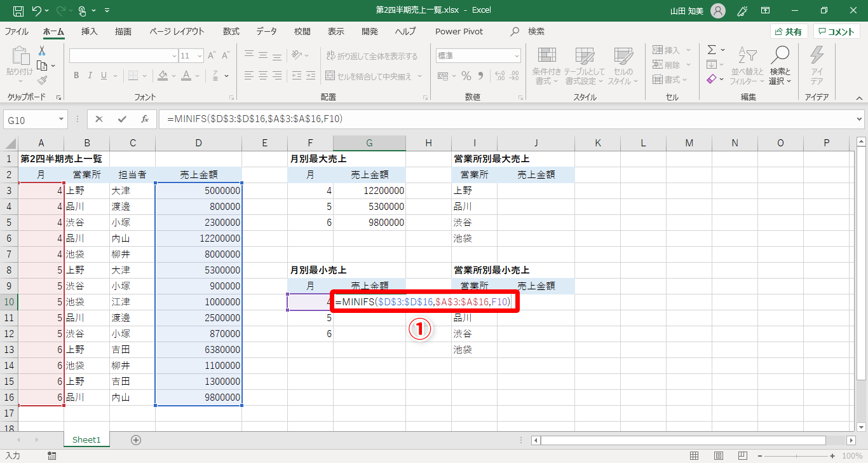The height and width of the screenshot is (463, 868).
Task: Apply the font color A swatch
Action: click(x=186, y=76)
